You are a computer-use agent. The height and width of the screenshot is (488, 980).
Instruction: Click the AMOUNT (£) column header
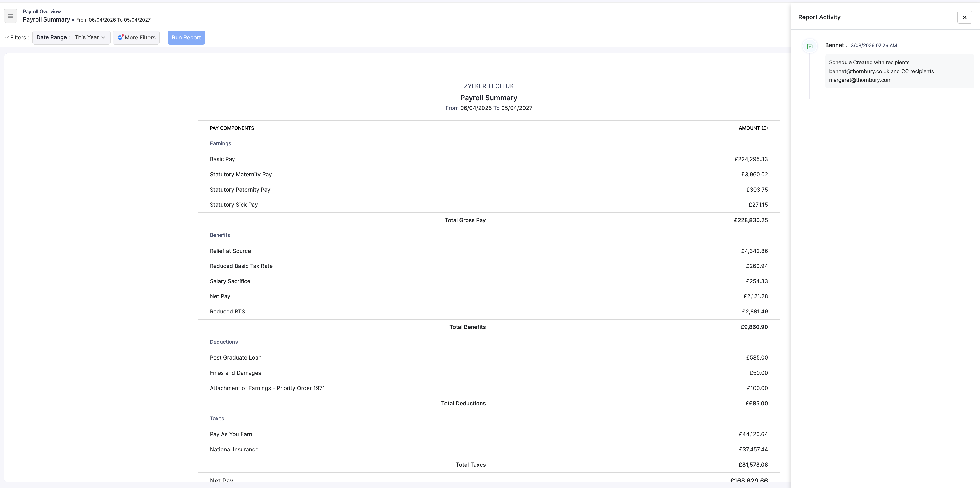[753, 128]
